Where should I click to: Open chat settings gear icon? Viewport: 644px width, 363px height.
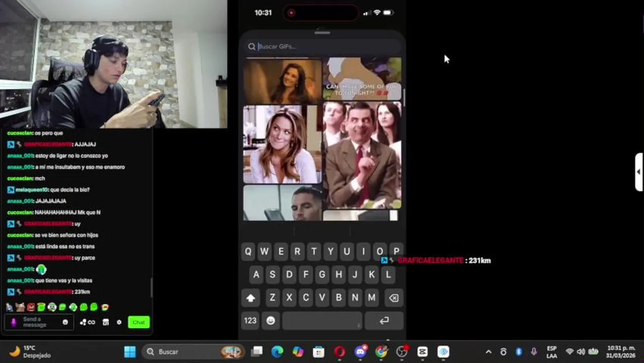click(119, 322)
